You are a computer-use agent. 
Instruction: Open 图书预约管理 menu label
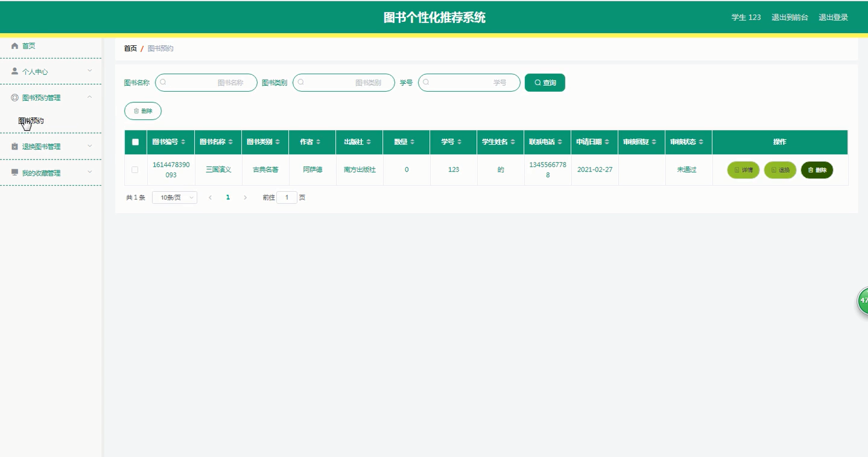(x=41, y=97)
